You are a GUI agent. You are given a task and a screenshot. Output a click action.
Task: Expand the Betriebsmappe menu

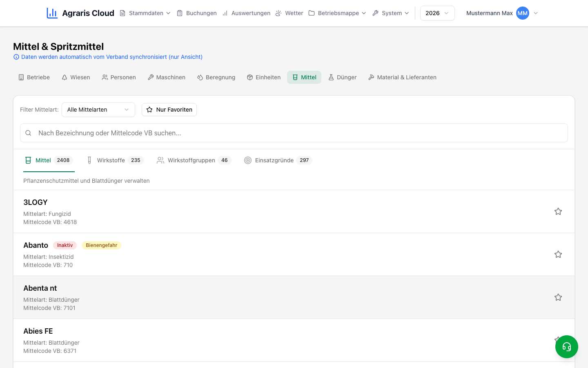tap(337, 13)
